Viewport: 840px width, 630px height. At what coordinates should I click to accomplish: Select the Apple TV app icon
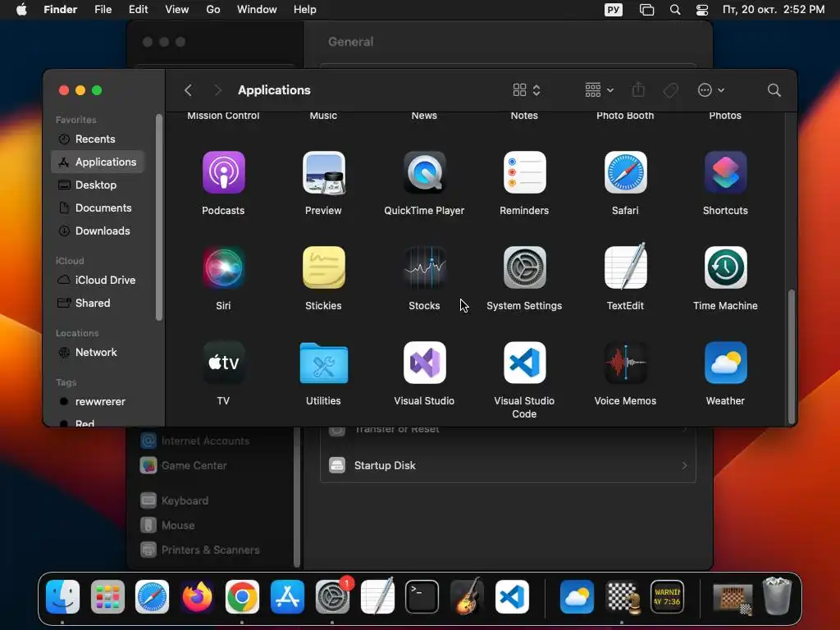[223, 363]
